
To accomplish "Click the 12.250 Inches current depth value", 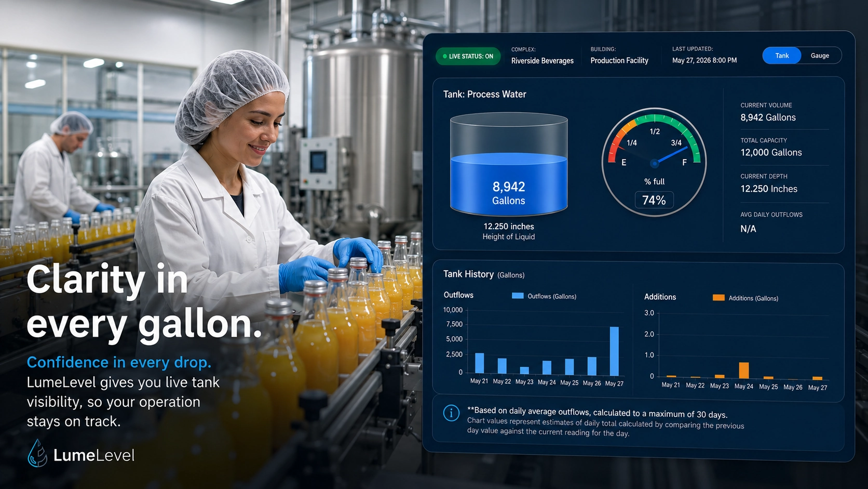I will point(769,189).
